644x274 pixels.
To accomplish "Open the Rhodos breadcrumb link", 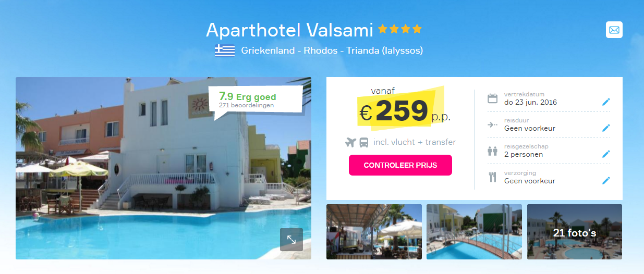I will coord(320,51).
